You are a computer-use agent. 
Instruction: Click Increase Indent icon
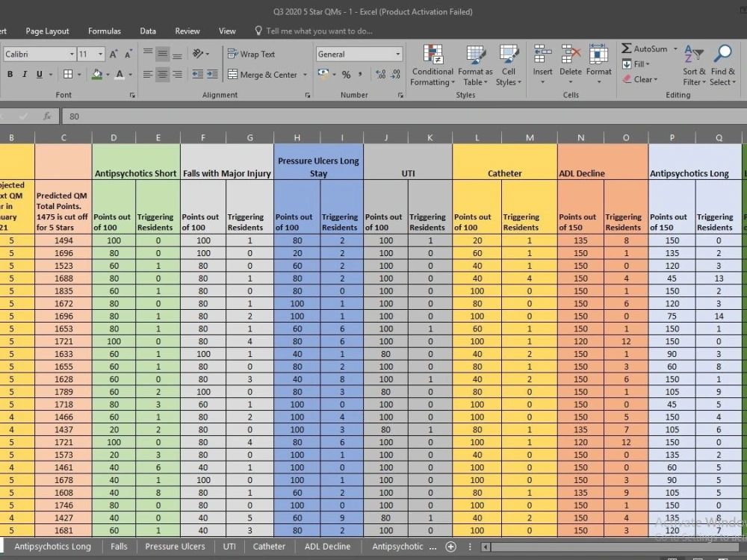point(212,74)
